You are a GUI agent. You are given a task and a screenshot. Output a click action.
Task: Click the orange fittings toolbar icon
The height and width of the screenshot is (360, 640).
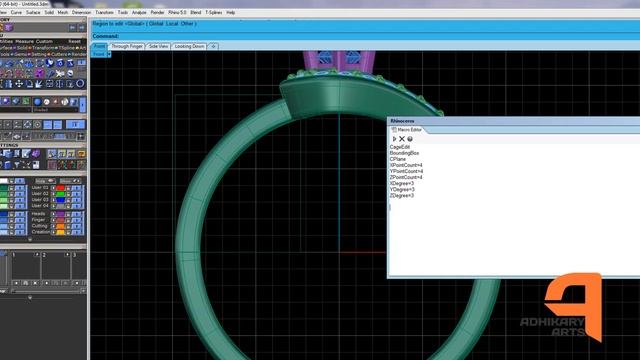81,154
